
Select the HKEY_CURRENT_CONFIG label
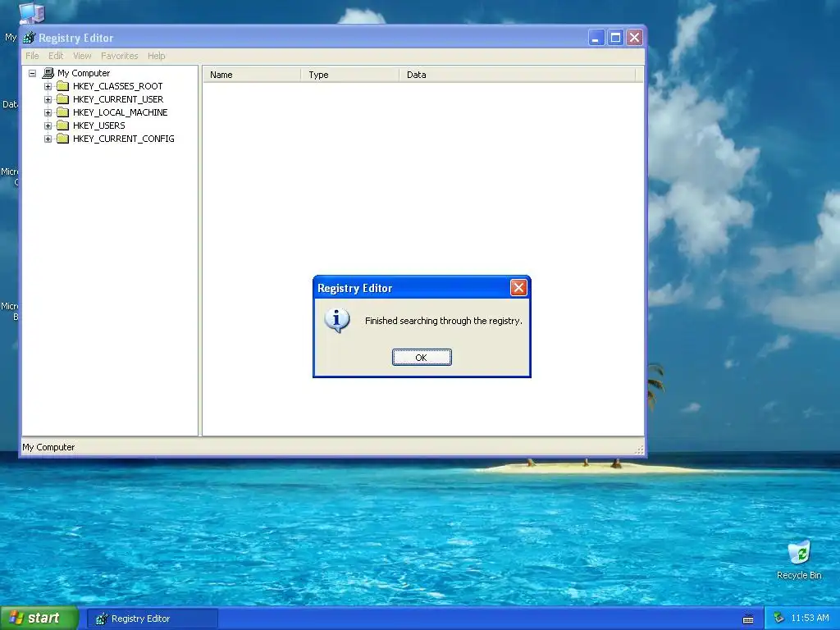123,139
